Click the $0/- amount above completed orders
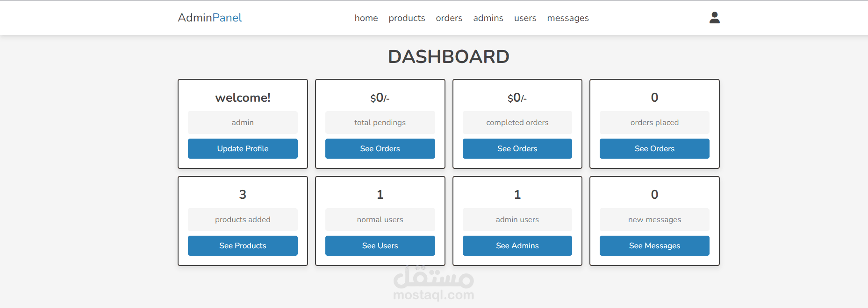The height and width of the screenshot is (308, 868). [x=517, y=98]
